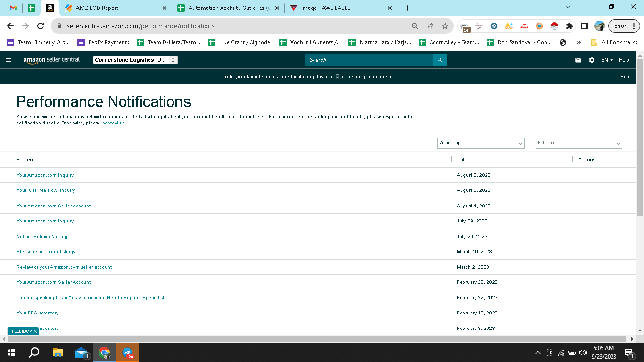Open the Cornerstone Logistics account switcher dropdown
Screen dimensions: 644x362
click(x=135, y=60)
